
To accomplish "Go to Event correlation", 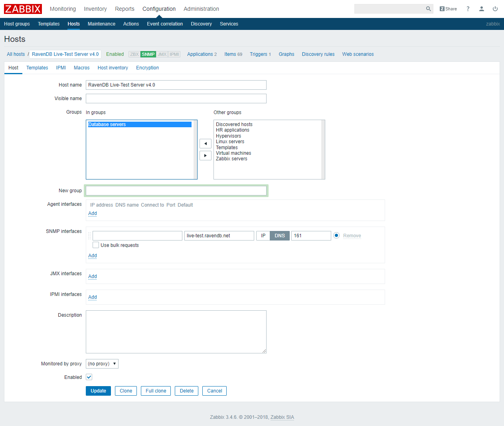I will click(165, 24).
